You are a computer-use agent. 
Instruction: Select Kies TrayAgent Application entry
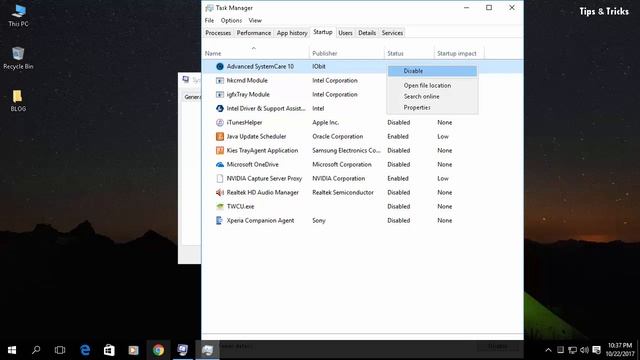(x=262, y=150)
